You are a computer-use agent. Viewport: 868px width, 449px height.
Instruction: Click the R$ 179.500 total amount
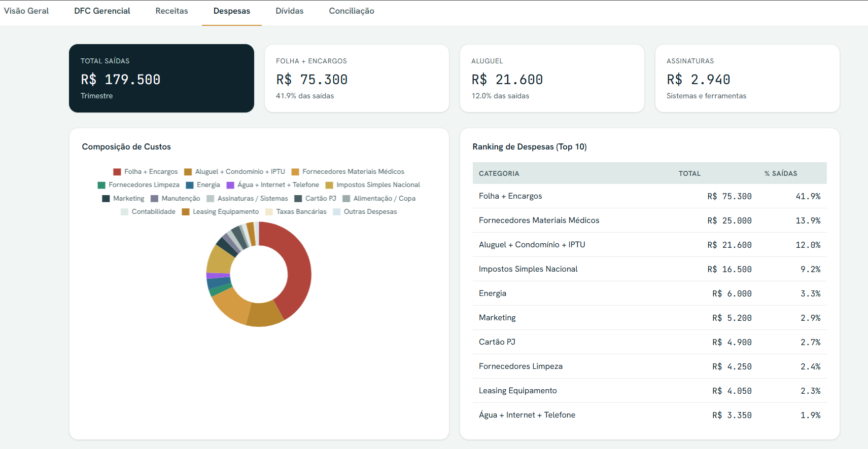pos(121,80)
